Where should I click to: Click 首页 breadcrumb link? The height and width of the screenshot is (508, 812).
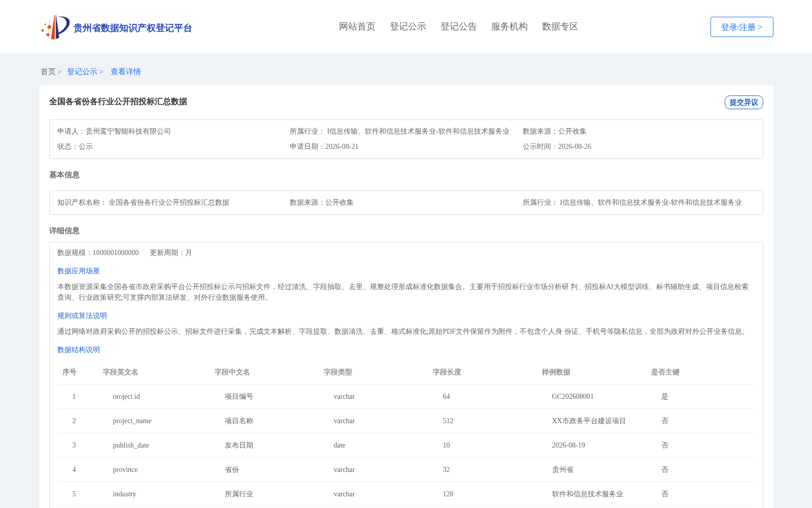tap(48, 72)
